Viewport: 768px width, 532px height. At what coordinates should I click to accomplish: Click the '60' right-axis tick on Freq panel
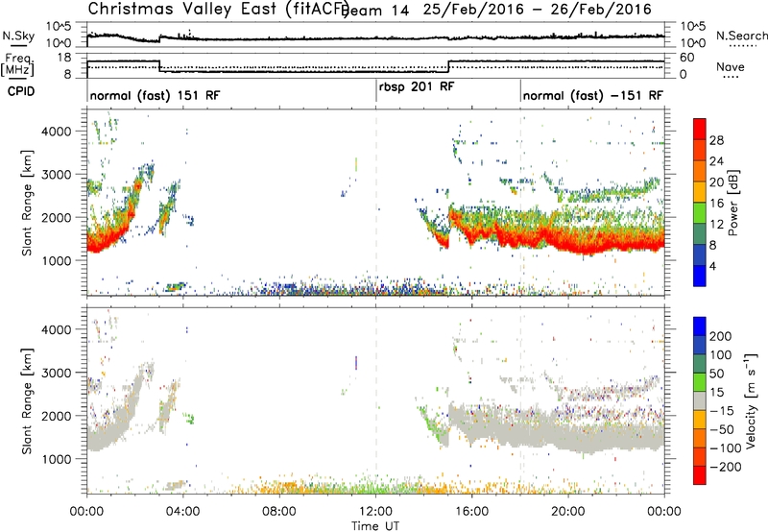[x=687, y=58]
